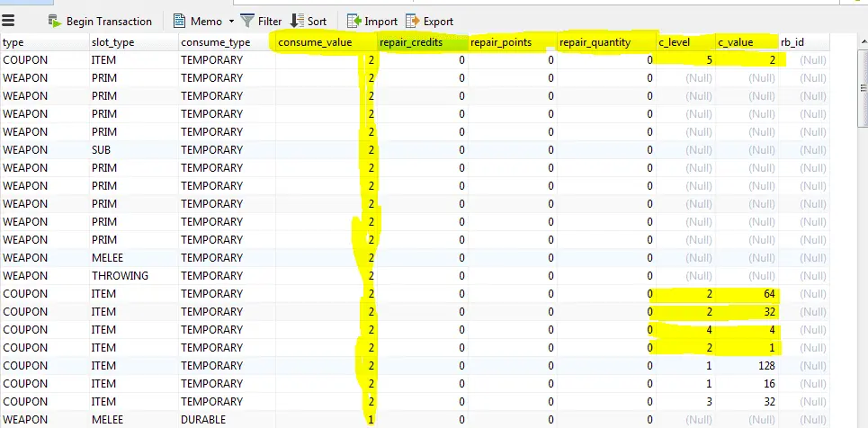Screen dimensions: 868x428
Task: Click the c_value cell showing 16
Action: 747,384
